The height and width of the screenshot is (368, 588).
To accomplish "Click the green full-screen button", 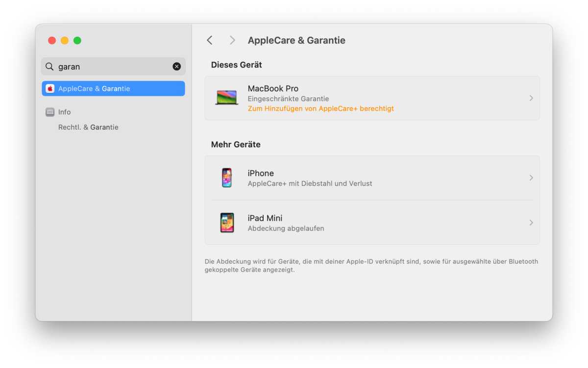I will click(77, 41).
